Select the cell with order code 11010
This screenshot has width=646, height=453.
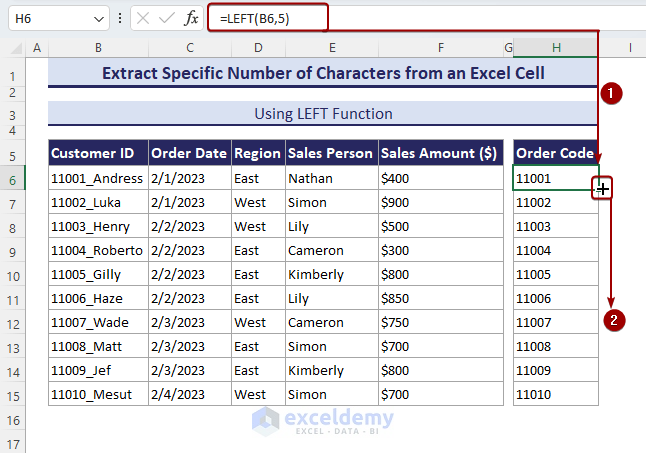556,394
